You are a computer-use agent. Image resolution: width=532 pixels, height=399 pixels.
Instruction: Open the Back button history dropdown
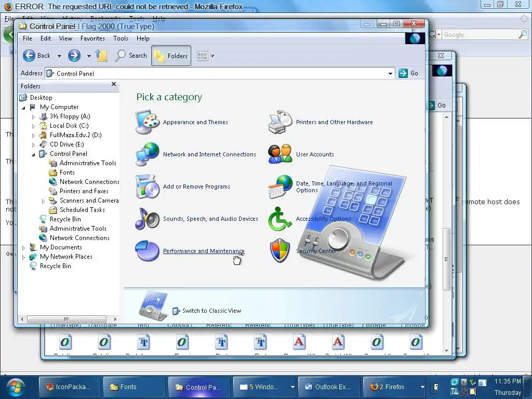(59, 56)
